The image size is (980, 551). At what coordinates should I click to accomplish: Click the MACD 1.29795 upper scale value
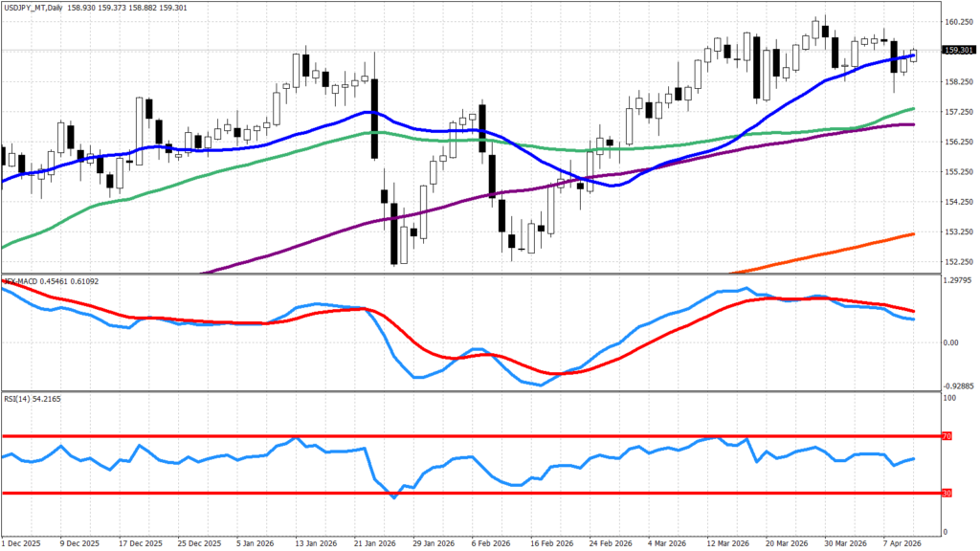click(959, 281)
